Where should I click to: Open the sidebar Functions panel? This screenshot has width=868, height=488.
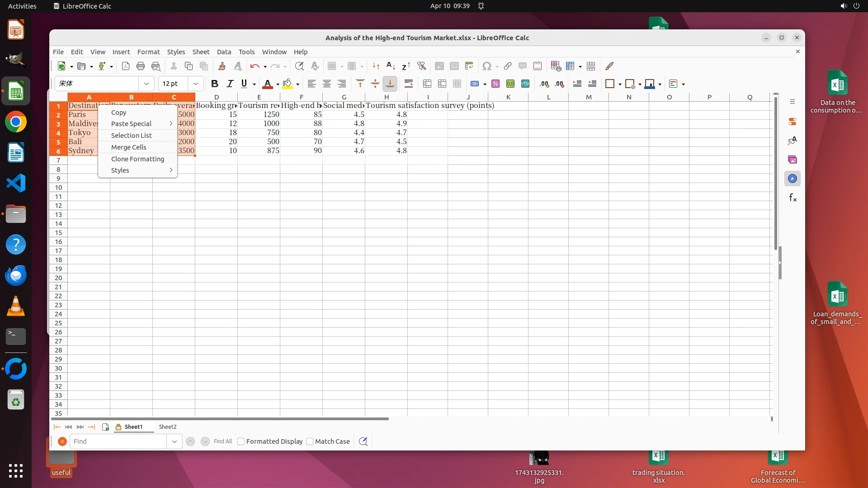click(x=792, y=197)
